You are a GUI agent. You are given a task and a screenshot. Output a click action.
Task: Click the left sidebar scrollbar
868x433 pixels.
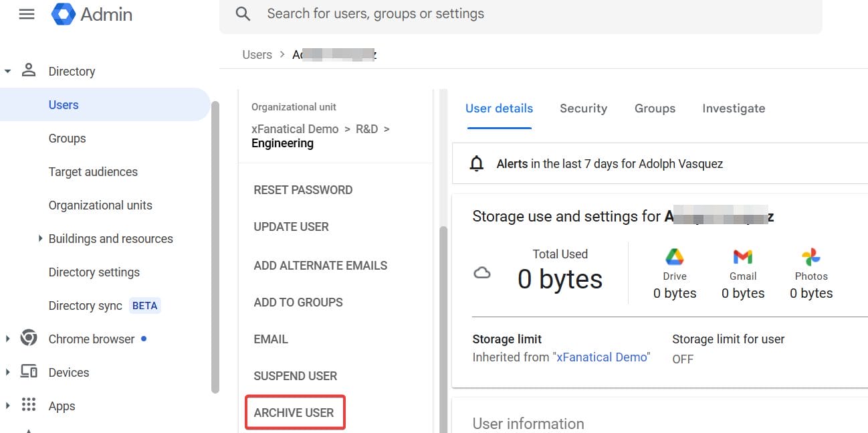coord(215,247)
